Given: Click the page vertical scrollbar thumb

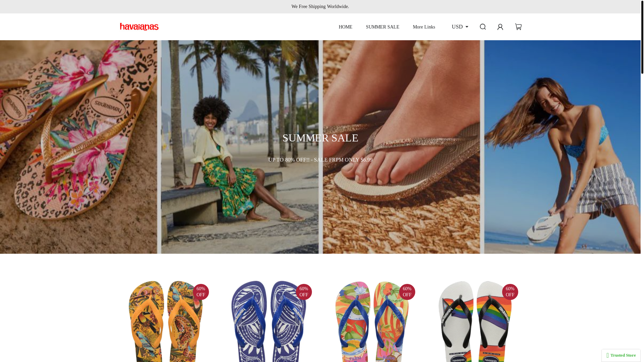Looking at the screenshot, I should 642,37.
